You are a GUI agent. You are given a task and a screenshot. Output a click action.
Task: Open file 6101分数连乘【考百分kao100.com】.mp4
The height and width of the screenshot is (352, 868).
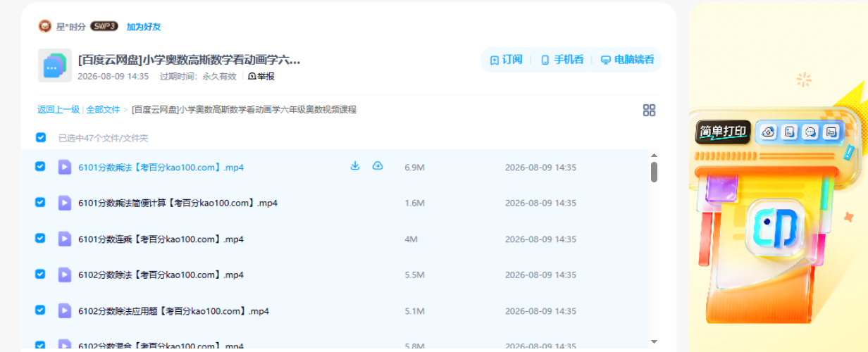161,239
